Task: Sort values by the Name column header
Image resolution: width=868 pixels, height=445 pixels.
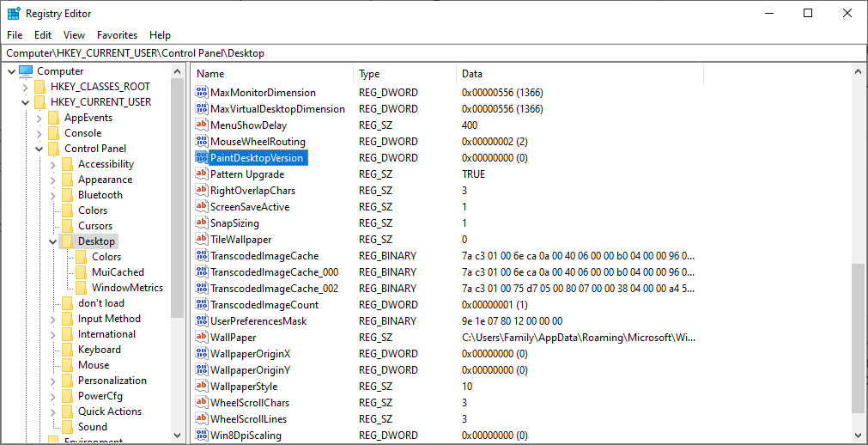Action: click(x=272, y=74)
